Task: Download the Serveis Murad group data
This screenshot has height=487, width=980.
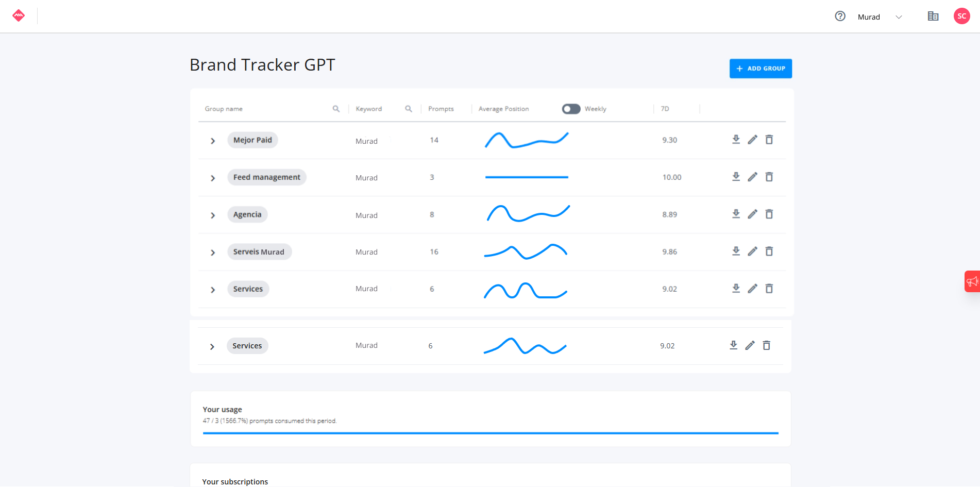Action: click(x=736, y=251)
